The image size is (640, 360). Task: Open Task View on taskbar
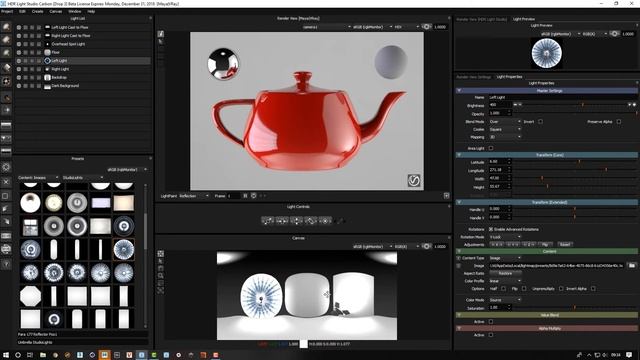[30, 355]
